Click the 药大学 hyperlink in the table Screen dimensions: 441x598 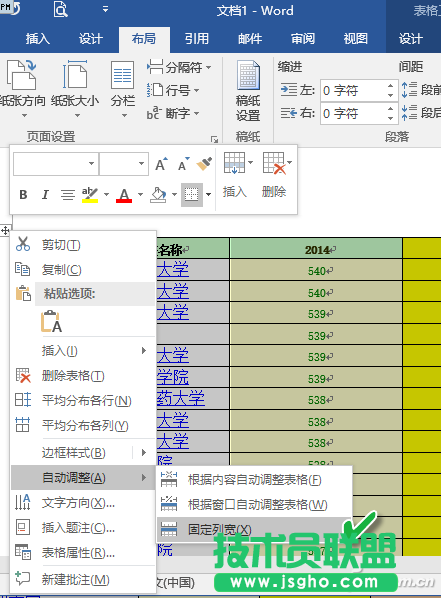(181, 399)
